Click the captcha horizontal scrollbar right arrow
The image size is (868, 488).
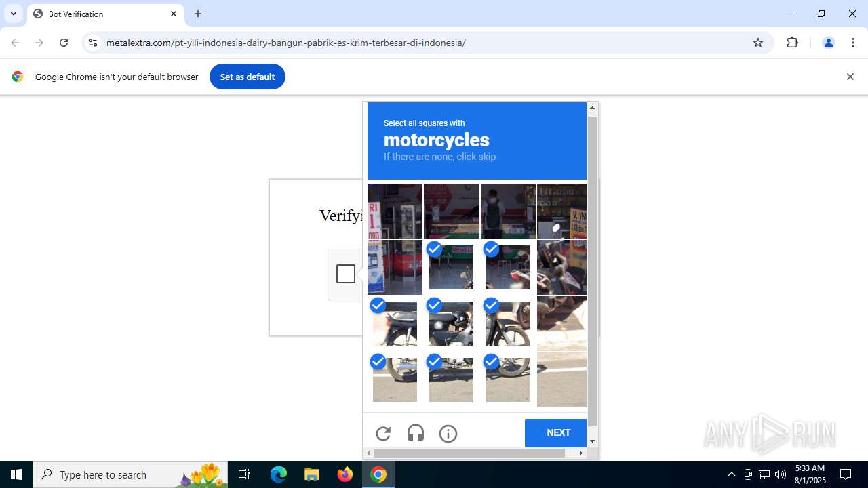click(580, 453)
